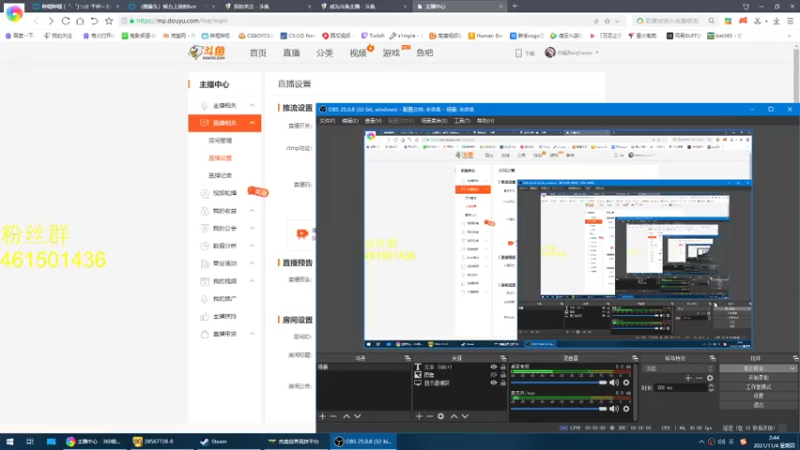Move source up in Sources panel
Viewport: 800px width, 450px height.
click(454, 416)
